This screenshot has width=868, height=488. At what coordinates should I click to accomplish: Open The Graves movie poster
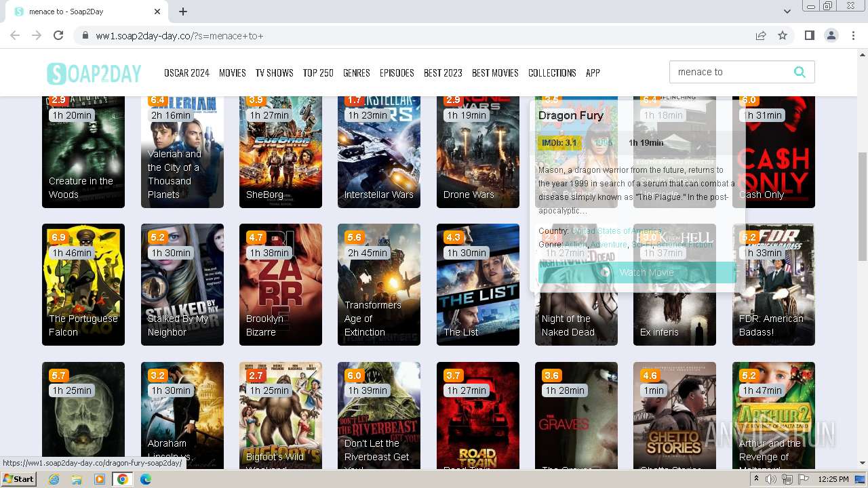(x=576, y=416)
